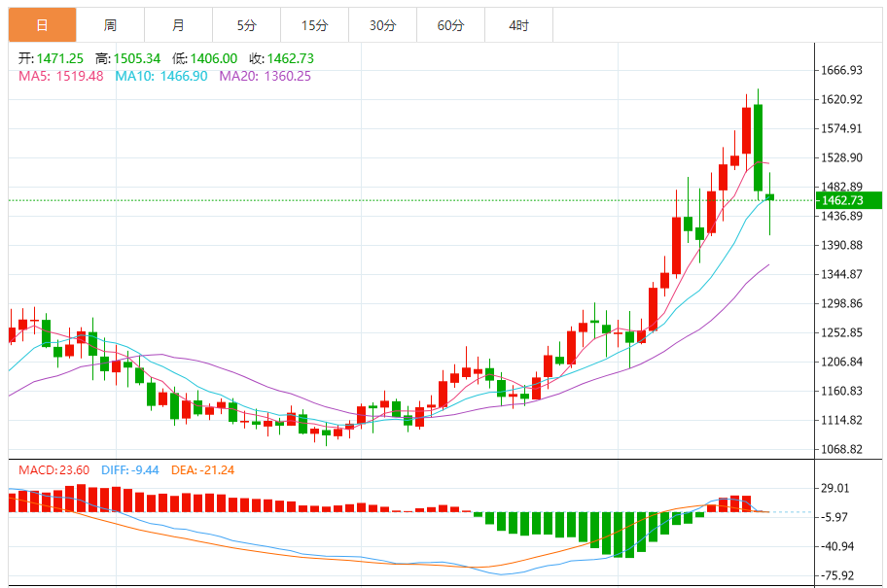Screen dimensions: 887x588
Task: Click the 1620.92 price axis label
Action: [x=841, y=99]
